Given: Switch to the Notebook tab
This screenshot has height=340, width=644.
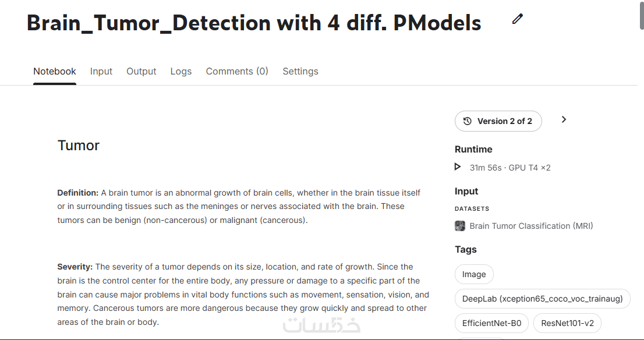Looking at the screenshot, I should pos(55,72).
